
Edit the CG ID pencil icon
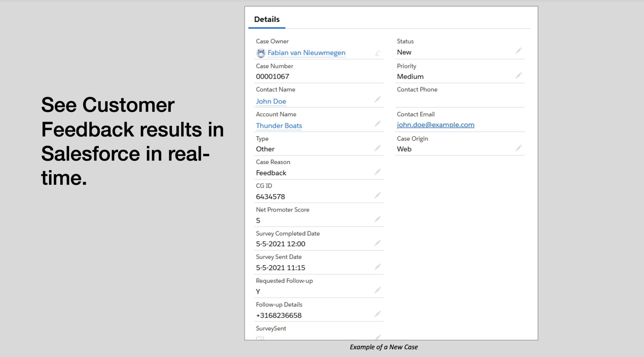[x=378, y=195]
